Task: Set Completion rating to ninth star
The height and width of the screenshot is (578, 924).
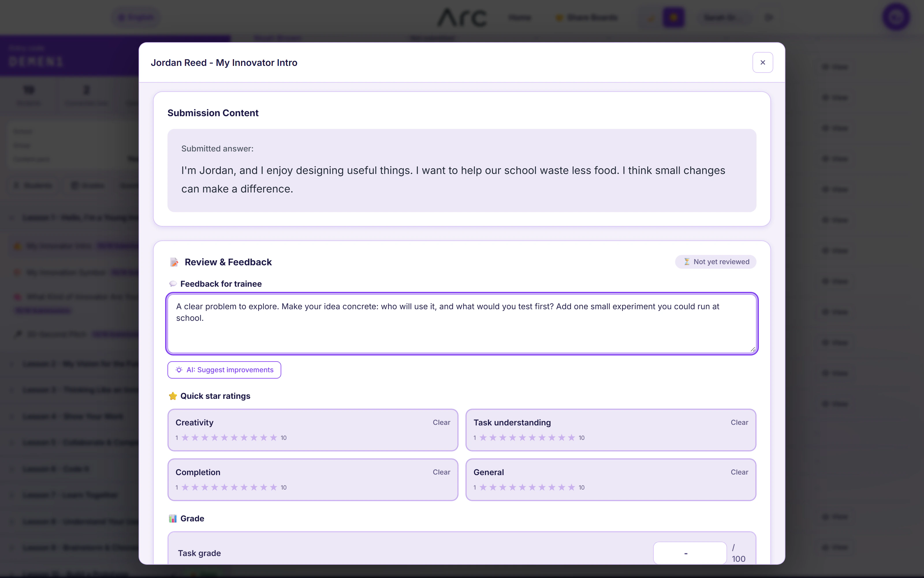Action: 263,487
